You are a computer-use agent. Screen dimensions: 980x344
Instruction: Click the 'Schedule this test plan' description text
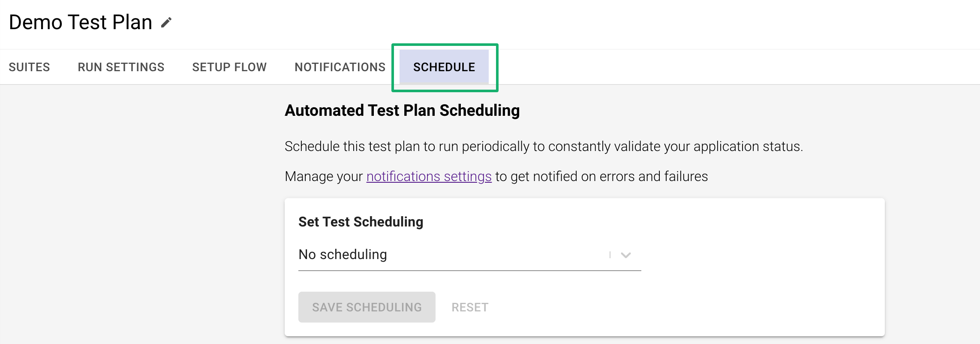click(544, 146)
